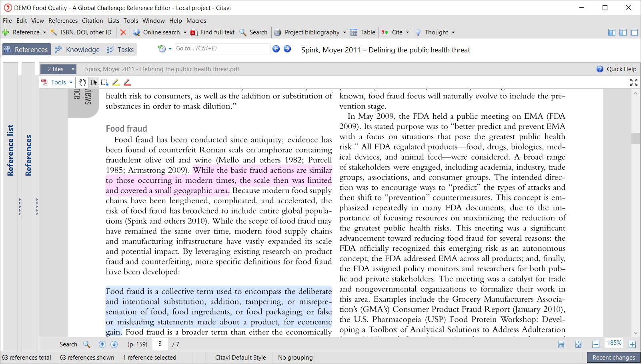The image size is (641, 364).
Task: Open the Citation menu
Action: (x=92, y=21)
